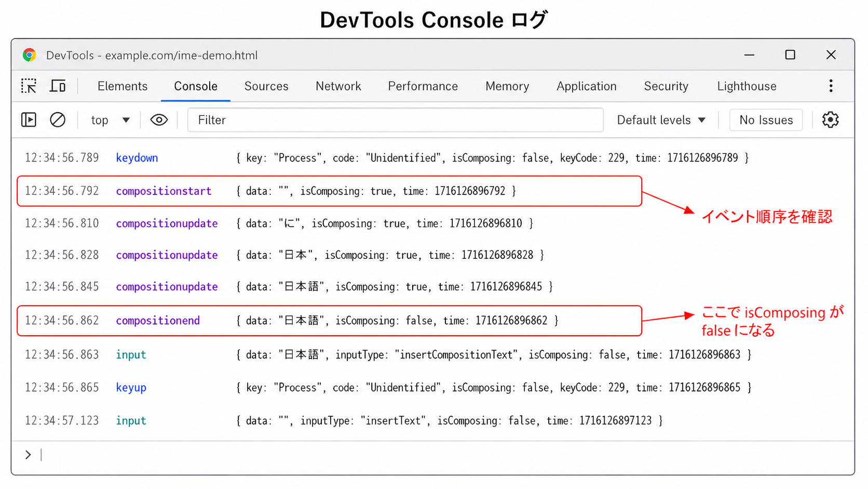Select the Security tab
This screenshot has height=489, width=868.
(x=666, y=86)
